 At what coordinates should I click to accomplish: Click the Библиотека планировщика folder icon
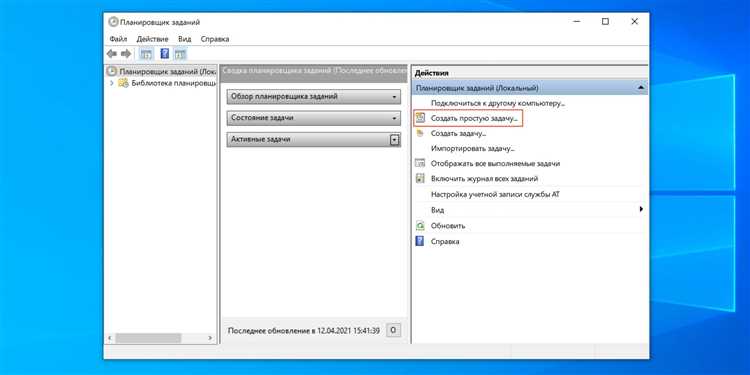tap(123, 83)
